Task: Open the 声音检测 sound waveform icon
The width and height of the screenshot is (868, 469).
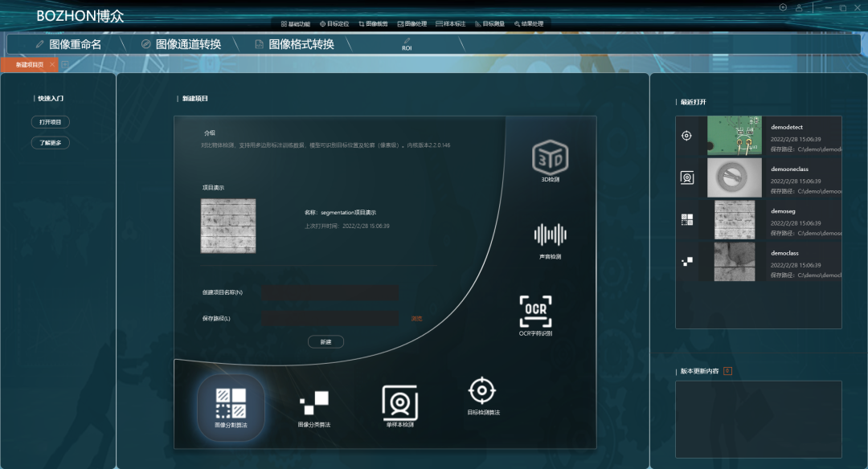Action: [550, 235]
